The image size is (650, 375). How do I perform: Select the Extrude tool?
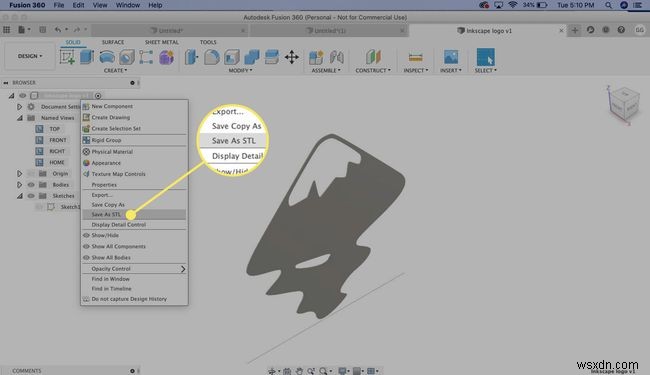pos(87,57)
